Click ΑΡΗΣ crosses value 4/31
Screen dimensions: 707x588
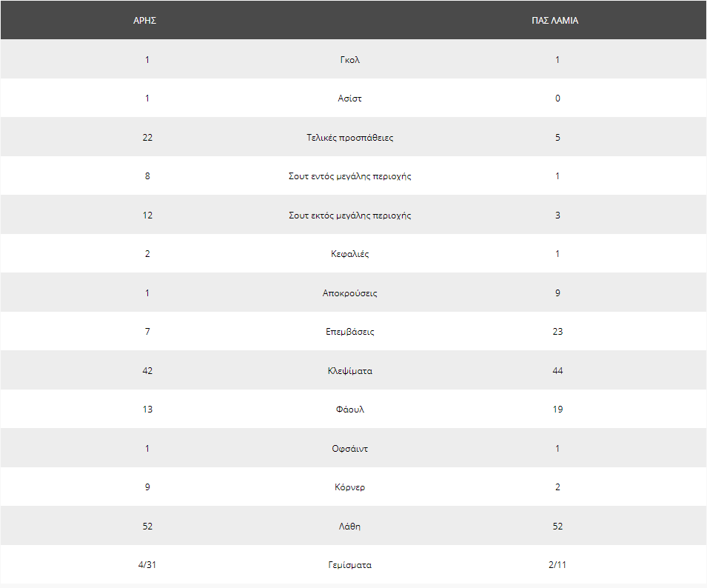pyautogui.click(x=147, y=564)
